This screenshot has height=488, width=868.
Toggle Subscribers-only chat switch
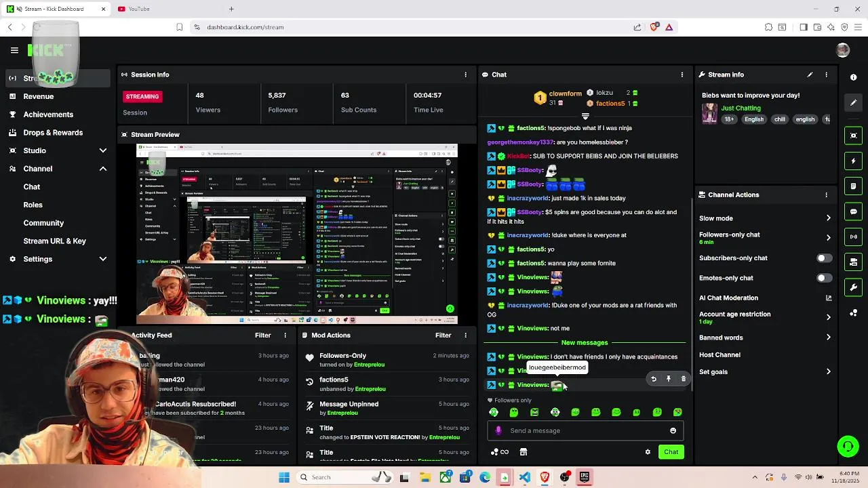coord(824,258)
